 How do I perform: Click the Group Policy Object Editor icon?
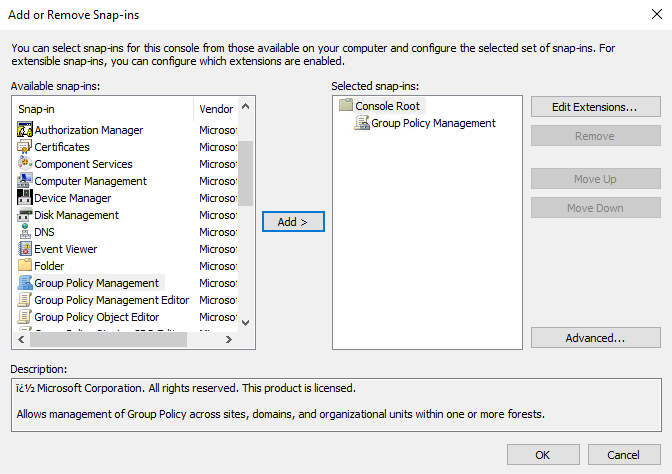[25, 317]
